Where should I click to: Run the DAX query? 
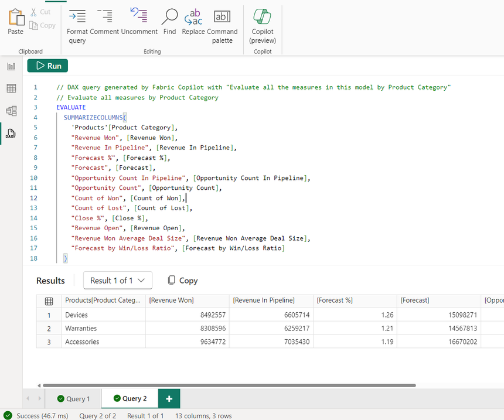(48, 66)
